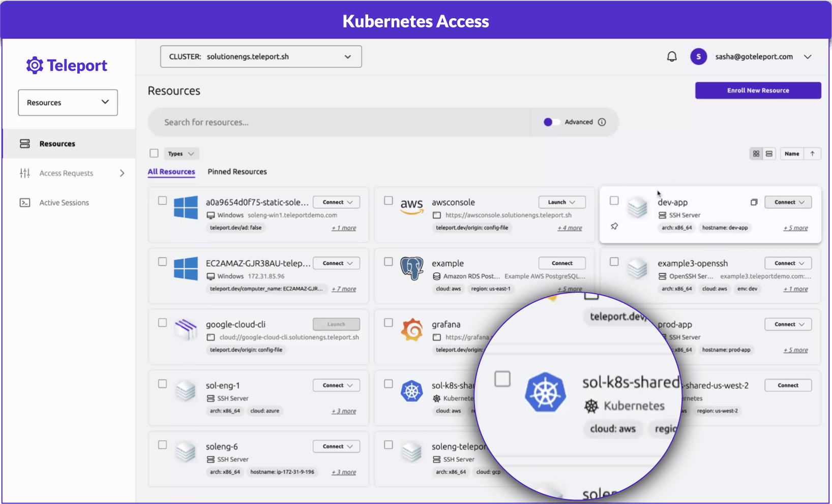Select the dev-app checkbox
The width and height of the screenshot is (832, 504).
coord(614,201)
